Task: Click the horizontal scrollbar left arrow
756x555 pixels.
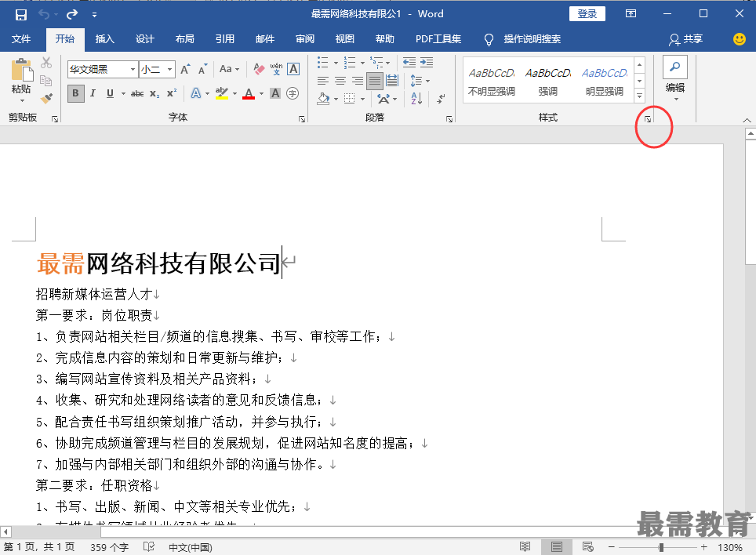Action: coord(5,531)
